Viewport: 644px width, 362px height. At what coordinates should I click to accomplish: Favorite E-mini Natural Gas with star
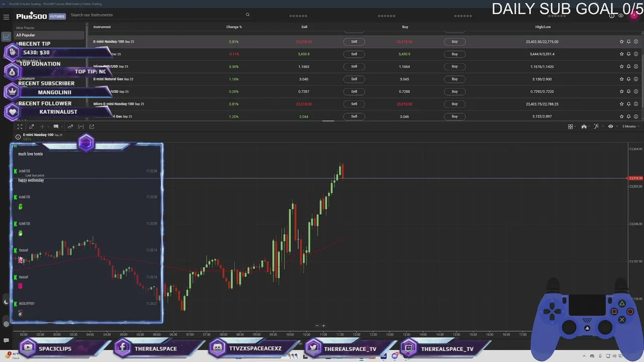click(621, 79)
